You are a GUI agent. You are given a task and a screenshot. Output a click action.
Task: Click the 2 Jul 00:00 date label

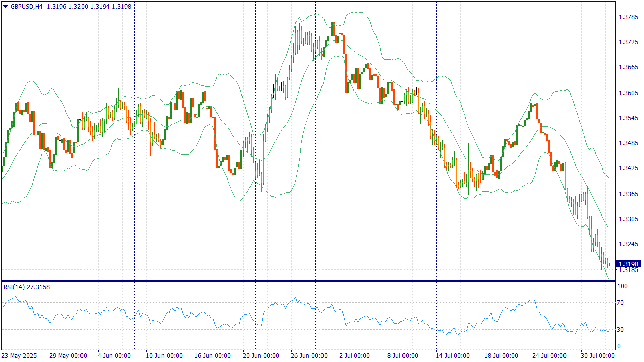355,356
